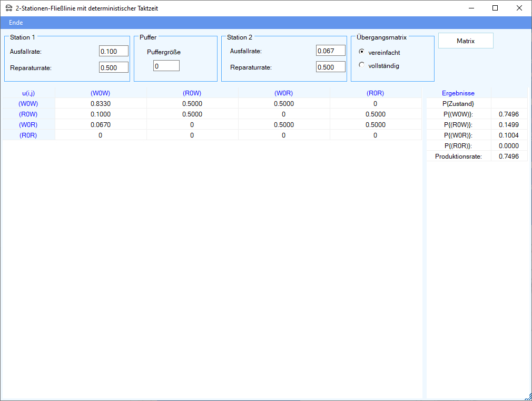Click the (R0R) column header

tap(375, 93)
